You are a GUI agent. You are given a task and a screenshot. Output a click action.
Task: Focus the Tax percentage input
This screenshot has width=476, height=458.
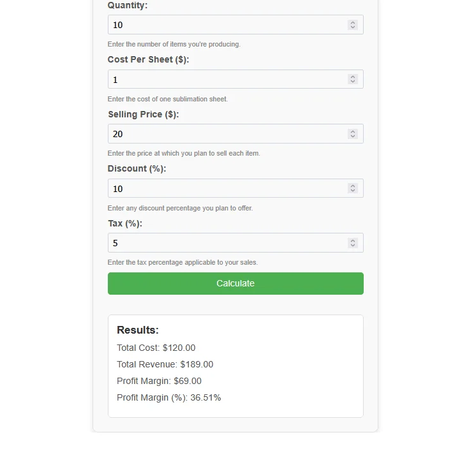click(227, 243)
